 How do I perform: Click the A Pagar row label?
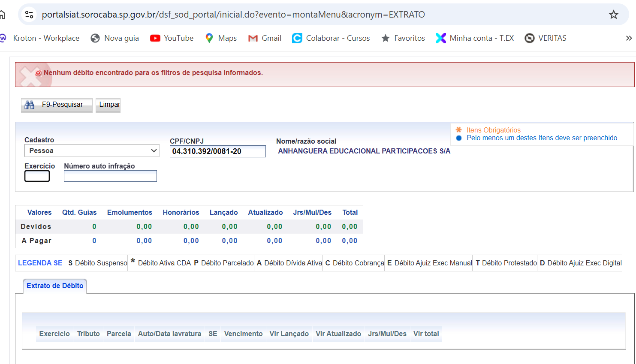[36, 241]
